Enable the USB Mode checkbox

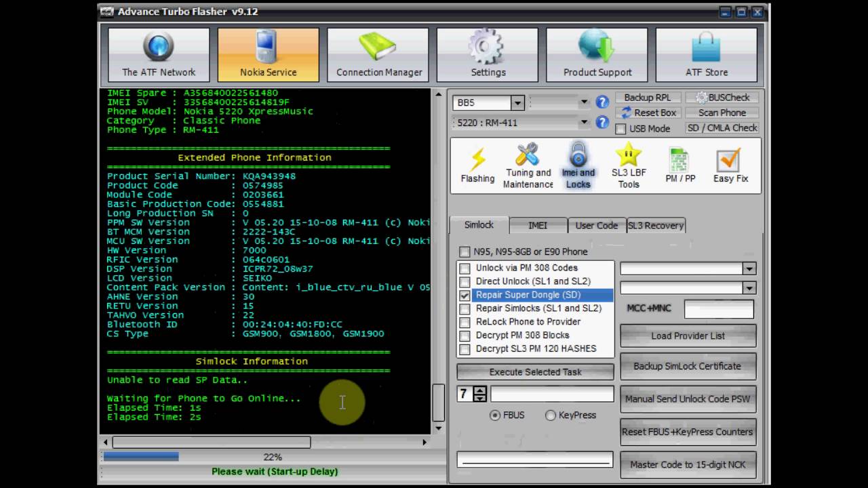pos(620,129)
